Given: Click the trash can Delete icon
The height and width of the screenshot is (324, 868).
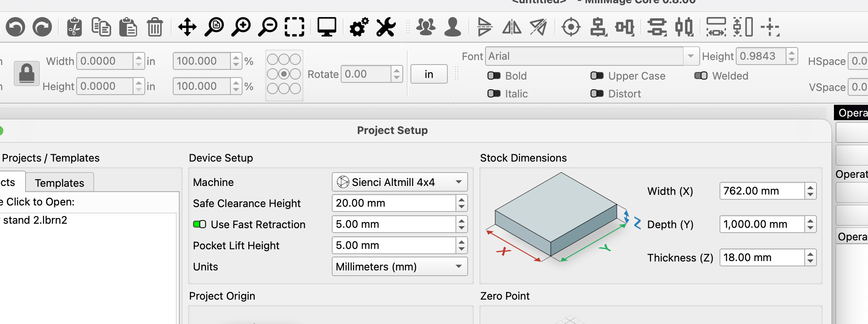Looking at the screenshot, I should pyautogui.click(x=155, y=28).
